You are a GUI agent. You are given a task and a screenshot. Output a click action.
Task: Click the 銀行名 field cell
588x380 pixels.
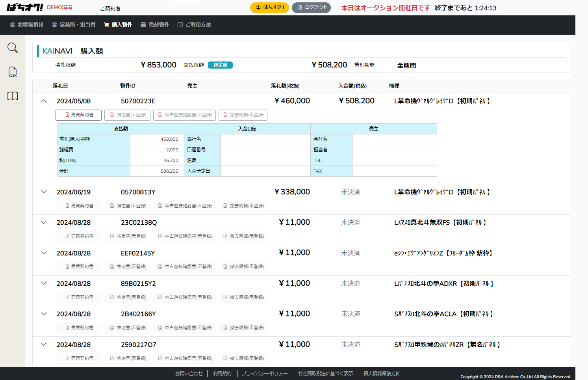(265, 139)
